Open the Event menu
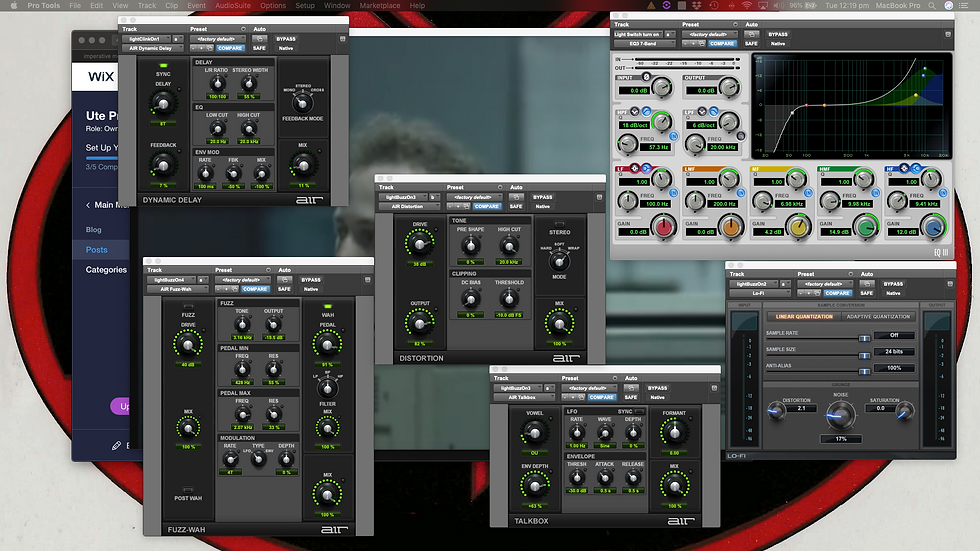980x551 pixels. pyautogui.click(x=196, y=5)
